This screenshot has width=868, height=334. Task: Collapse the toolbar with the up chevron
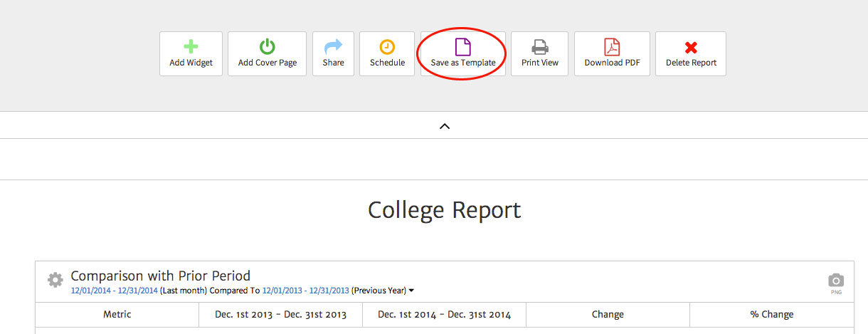(445, 126)
